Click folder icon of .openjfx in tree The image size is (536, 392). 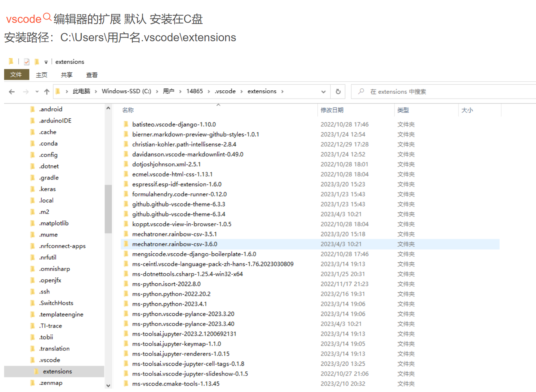33,280
